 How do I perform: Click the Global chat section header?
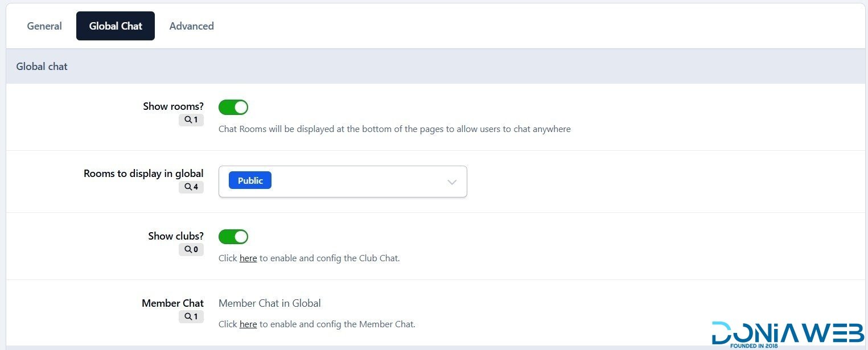[42, 67]
